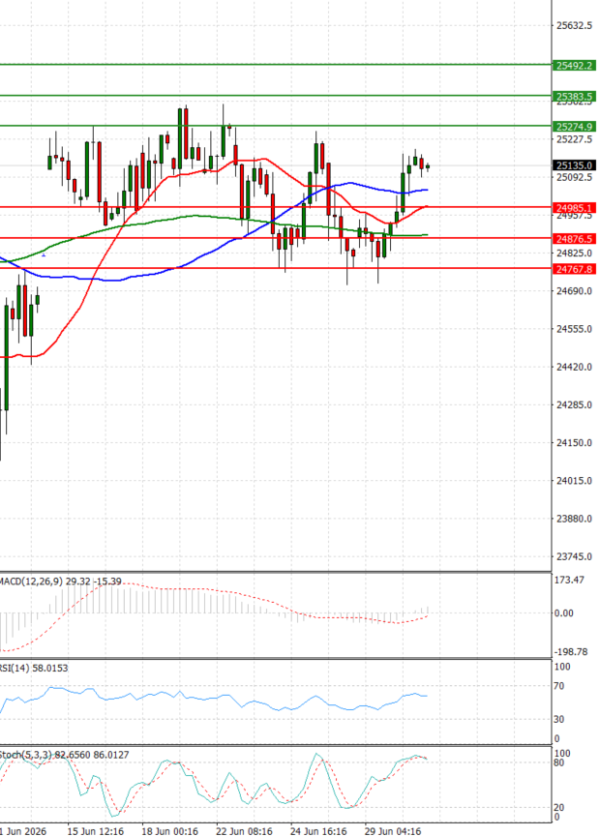Click the 24150.0 price axis value

coord(574,443)
